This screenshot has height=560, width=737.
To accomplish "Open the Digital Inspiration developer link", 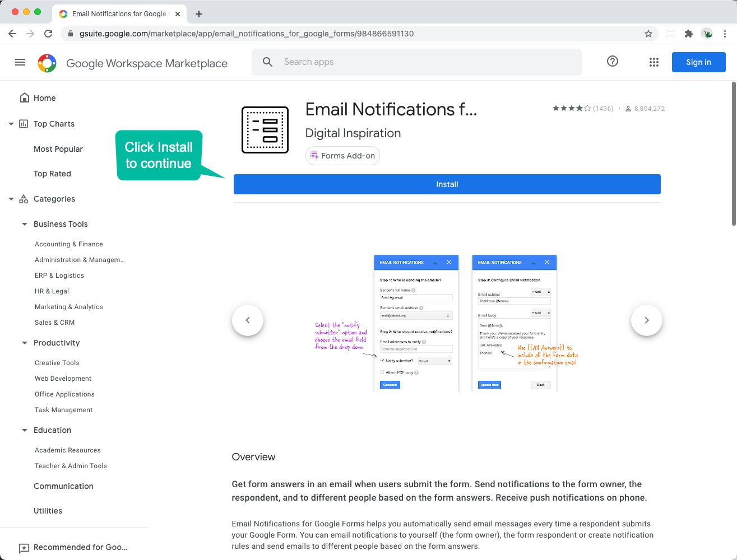I will coord(353,133).
